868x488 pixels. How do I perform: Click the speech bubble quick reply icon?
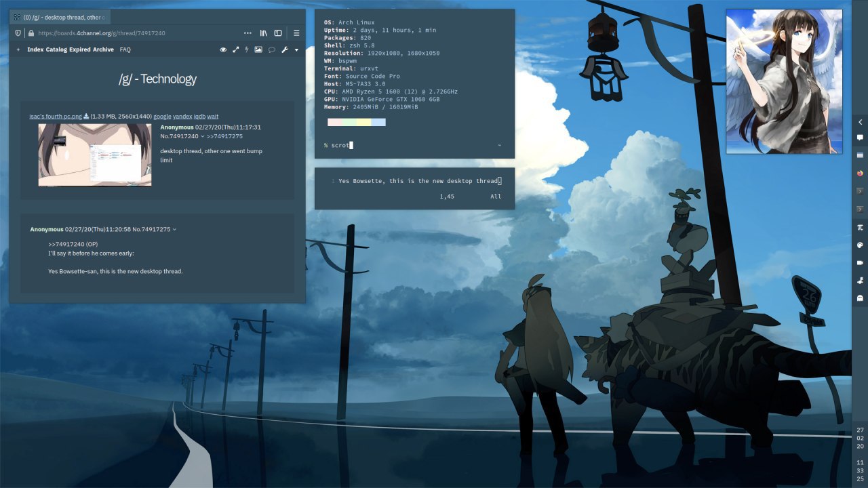(x=272, y=49)
